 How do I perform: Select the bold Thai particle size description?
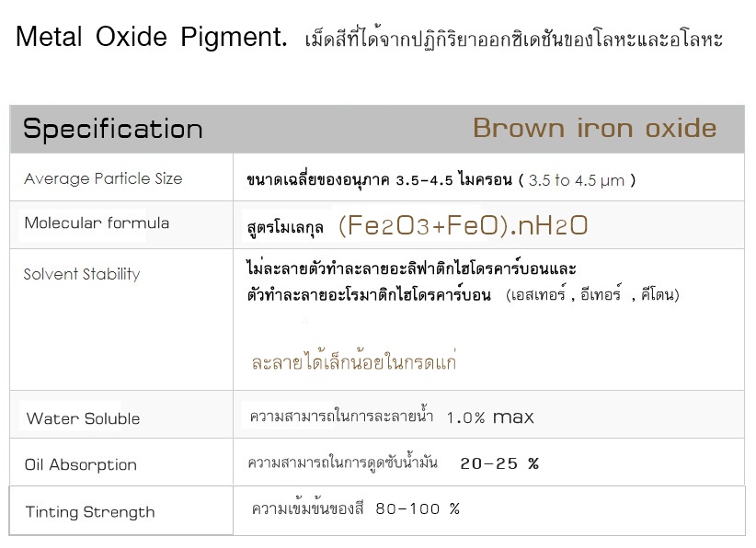(379, 180)
